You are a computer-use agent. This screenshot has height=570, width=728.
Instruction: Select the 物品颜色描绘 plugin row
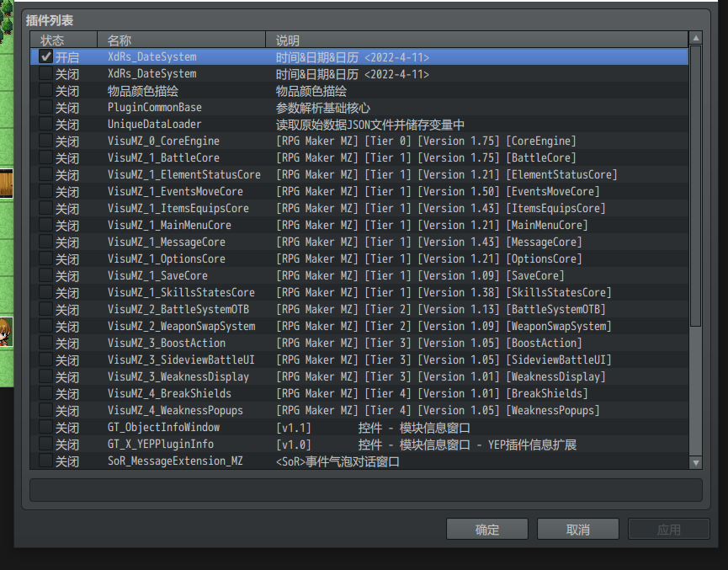click(x=359, y=91)
